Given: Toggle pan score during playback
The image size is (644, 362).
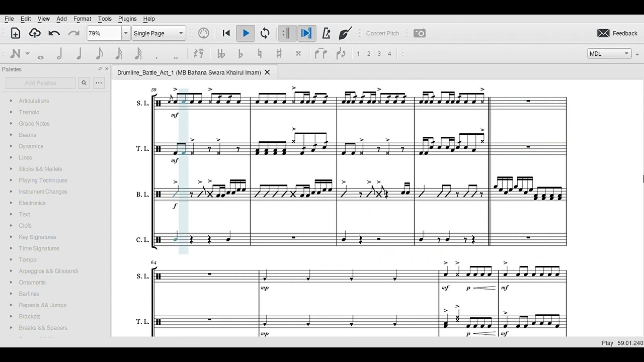Looking at the screenshot, I should coord(306,33).
